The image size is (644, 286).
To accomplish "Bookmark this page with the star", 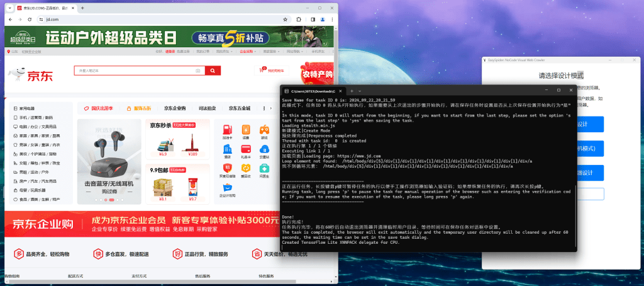I will click(x=285, y=20).
